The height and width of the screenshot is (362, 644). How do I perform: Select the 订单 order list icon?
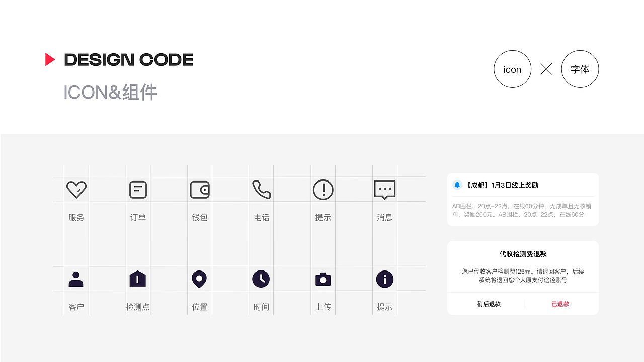pos(138,190)
